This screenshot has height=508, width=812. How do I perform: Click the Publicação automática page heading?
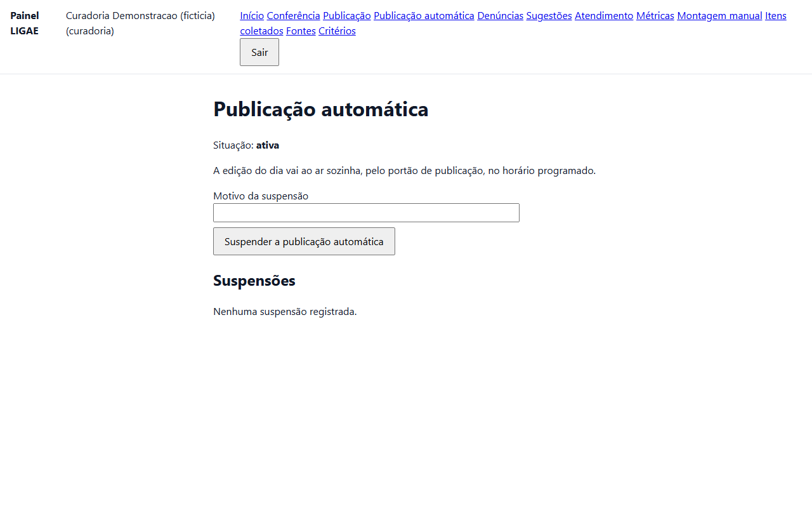click(x=321, y=109)
